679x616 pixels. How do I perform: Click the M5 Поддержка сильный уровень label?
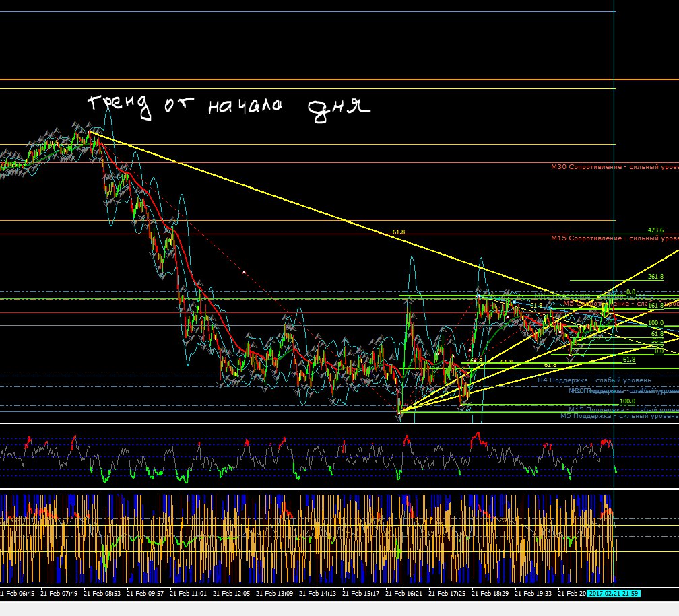click(x=619, y=416)
